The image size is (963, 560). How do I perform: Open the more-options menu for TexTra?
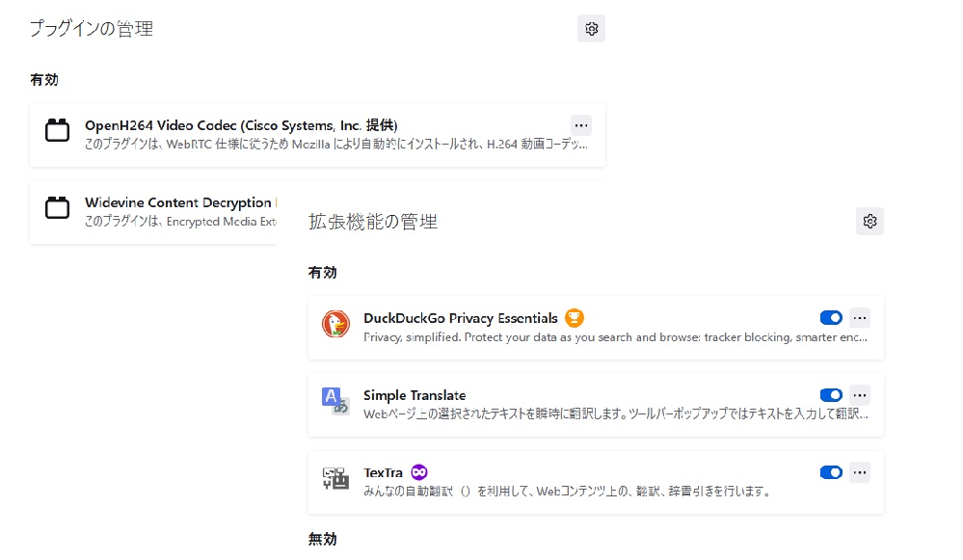(x=860, y=472)
